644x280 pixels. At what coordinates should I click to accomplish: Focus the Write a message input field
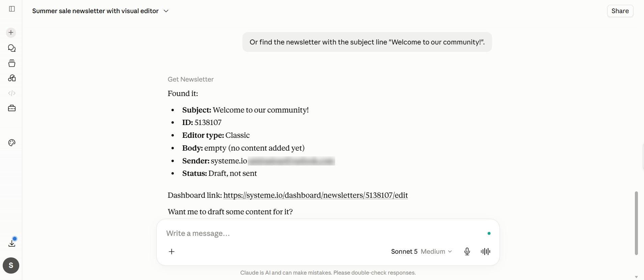tap(324, 233)
